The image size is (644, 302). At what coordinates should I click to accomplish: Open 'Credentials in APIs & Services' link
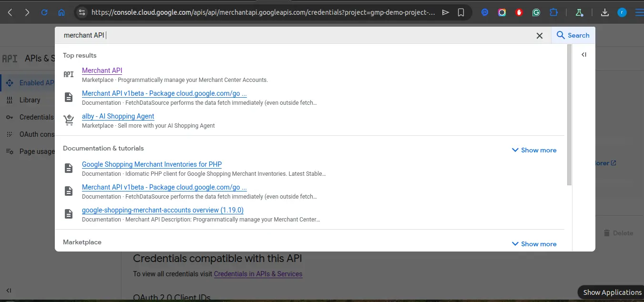(258, 274)
